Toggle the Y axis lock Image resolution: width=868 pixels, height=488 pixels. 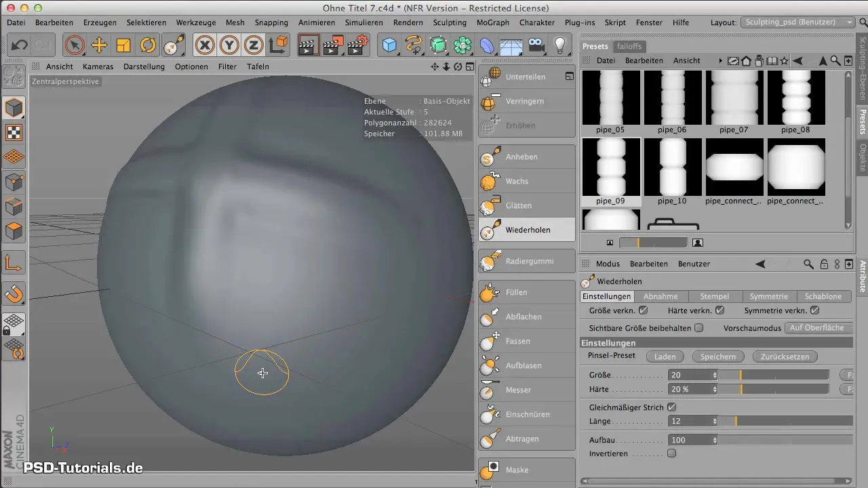click(x=229, y=45)
